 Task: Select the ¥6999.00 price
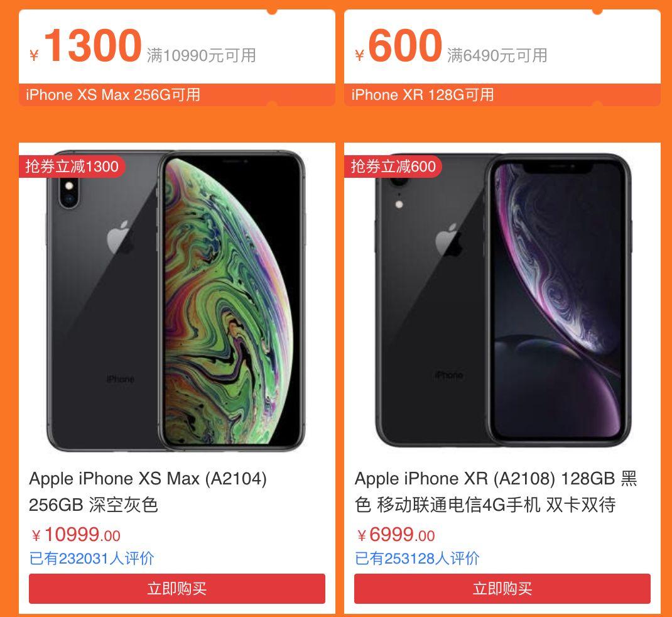[396, 535]
